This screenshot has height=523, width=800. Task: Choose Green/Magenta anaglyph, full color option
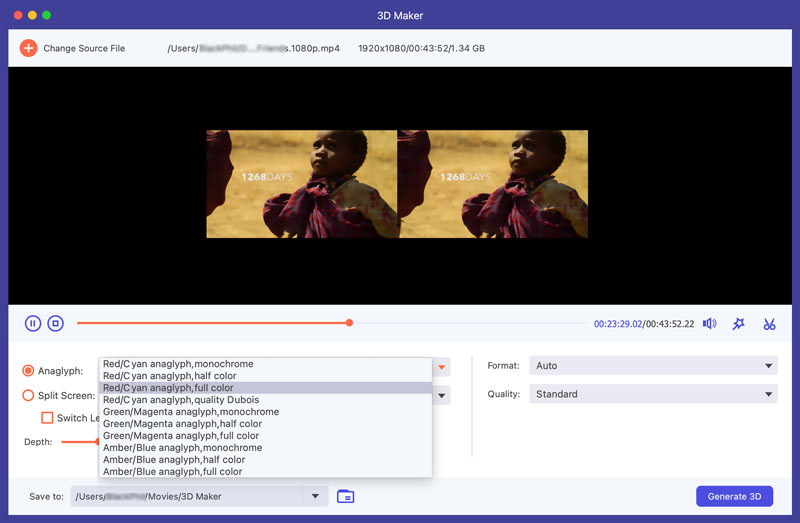181,436
